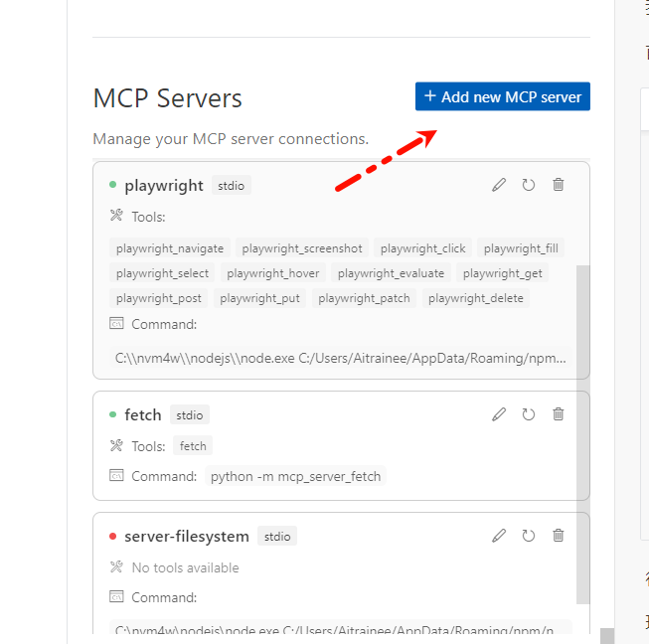Click the page scrollbar thumb at bottom right

coord(607,636)
